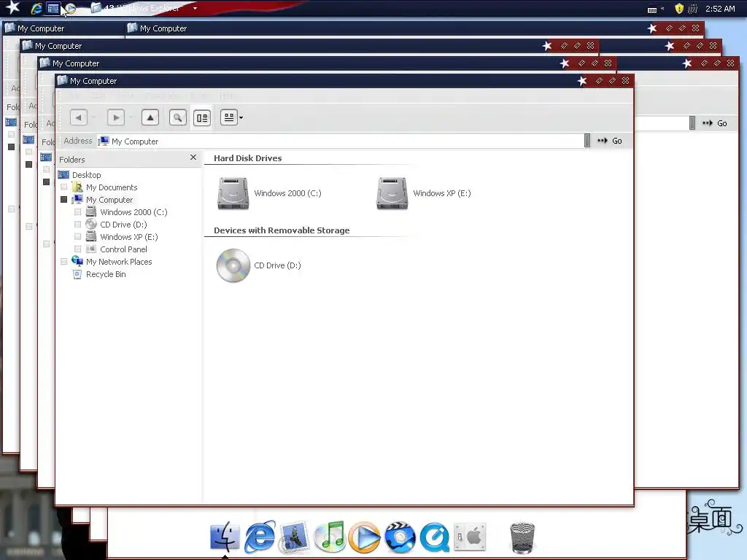Collapse the My Computer tree node

coord(64,200)
